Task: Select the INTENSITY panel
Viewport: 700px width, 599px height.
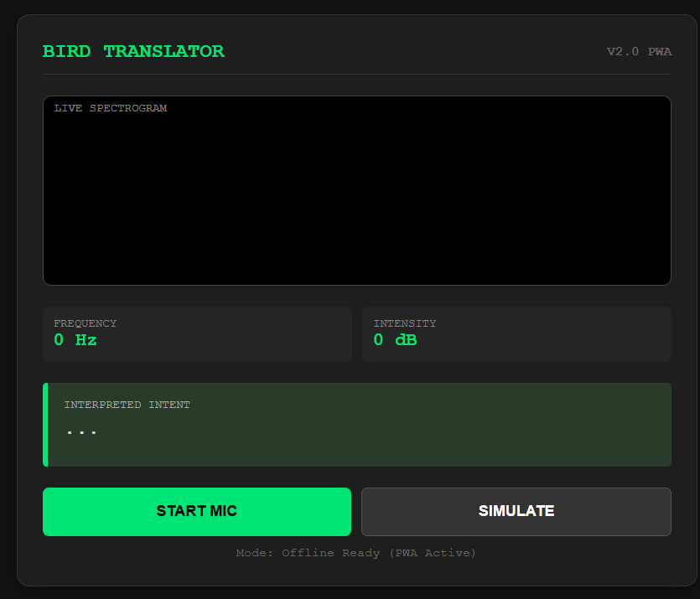Action: (516, 334)
